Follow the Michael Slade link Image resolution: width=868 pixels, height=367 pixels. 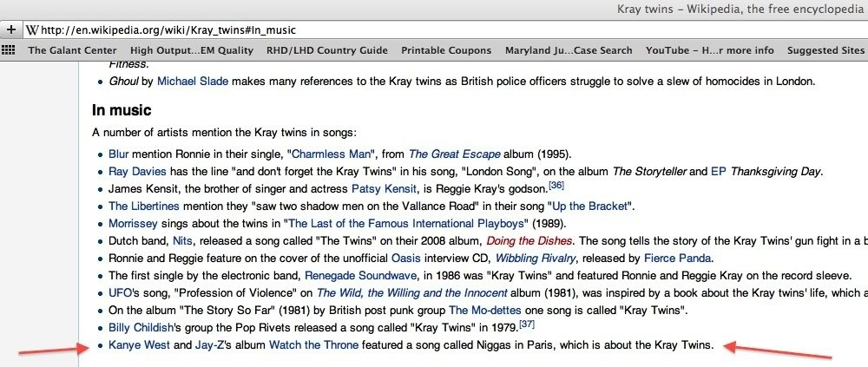coord(193,82)
